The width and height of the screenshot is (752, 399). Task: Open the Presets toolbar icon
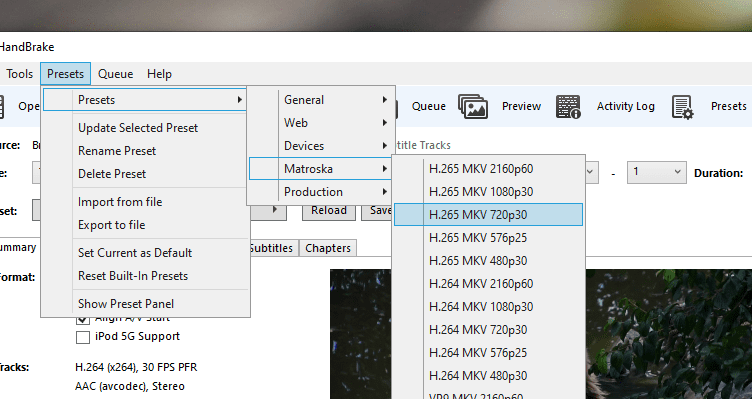coord(682,106)
